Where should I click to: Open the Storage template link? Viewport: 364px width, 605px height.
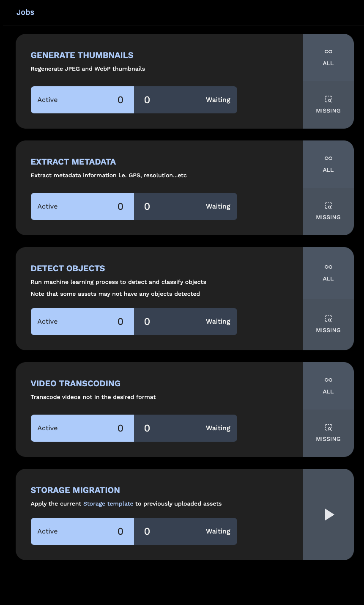[x=108, y=503]
